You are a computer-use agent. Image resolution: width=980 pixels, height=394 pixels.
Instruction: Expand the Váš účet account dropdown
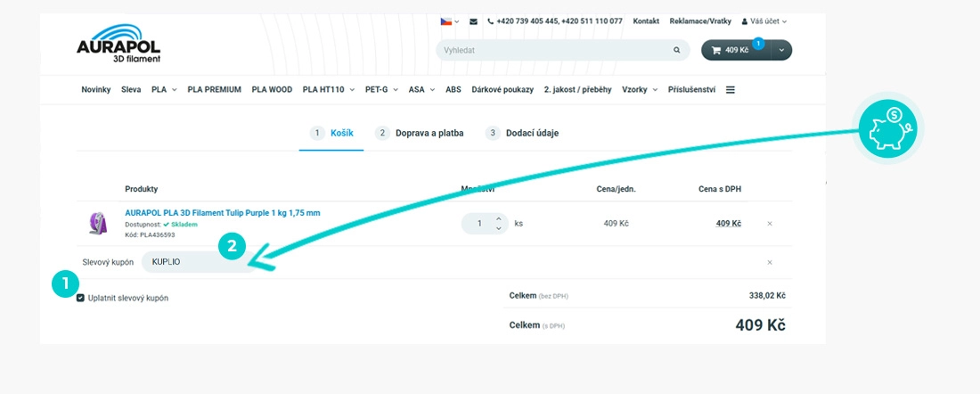(x=764, y=21)
